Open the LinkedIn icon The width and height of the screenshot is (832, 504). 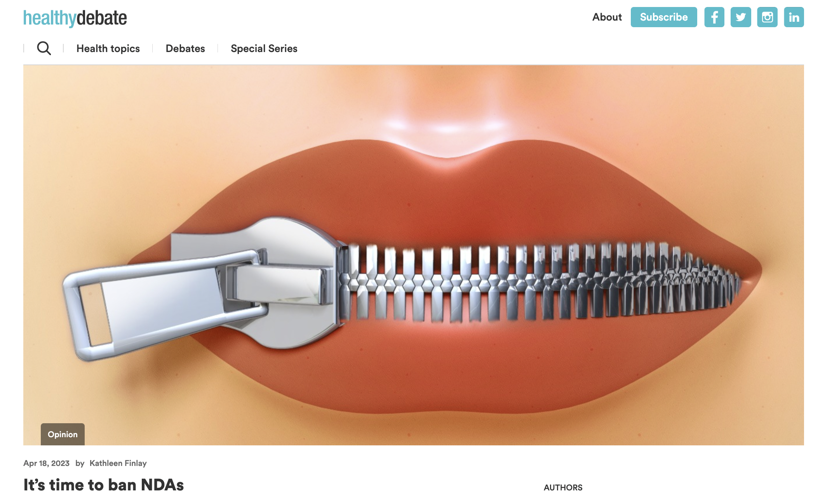pyautogui.click(x=794, y=17)
